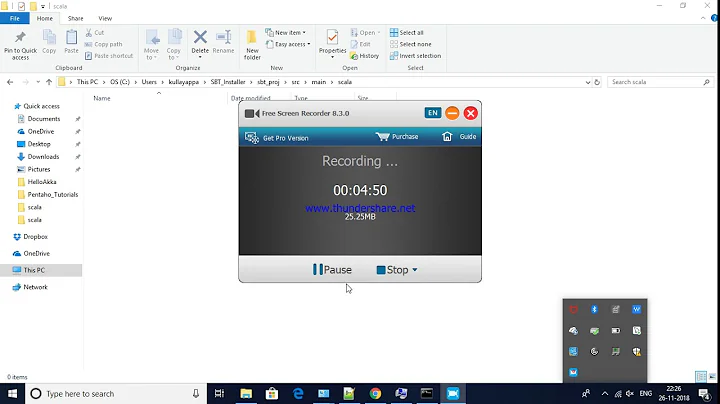Viewport: 720px width, 404px height.
Task: Open HelloAkka folder in sidebar
Action: [41, 182]
